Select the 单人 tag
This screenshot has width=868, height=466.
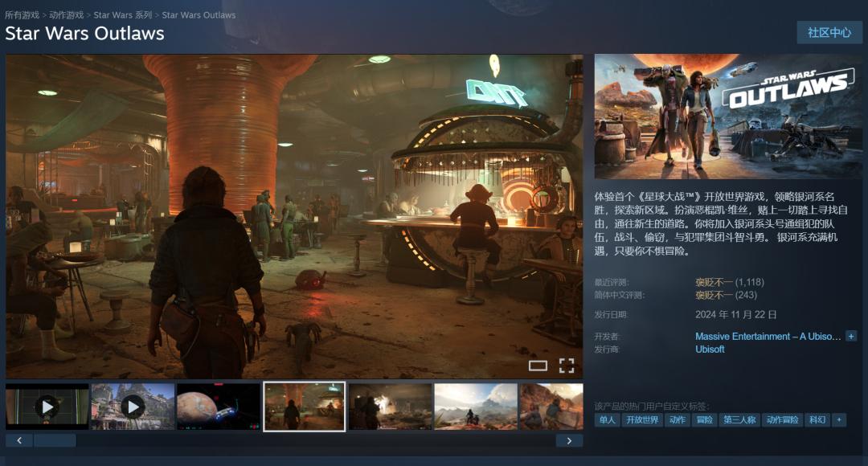[x=607, y=420]
